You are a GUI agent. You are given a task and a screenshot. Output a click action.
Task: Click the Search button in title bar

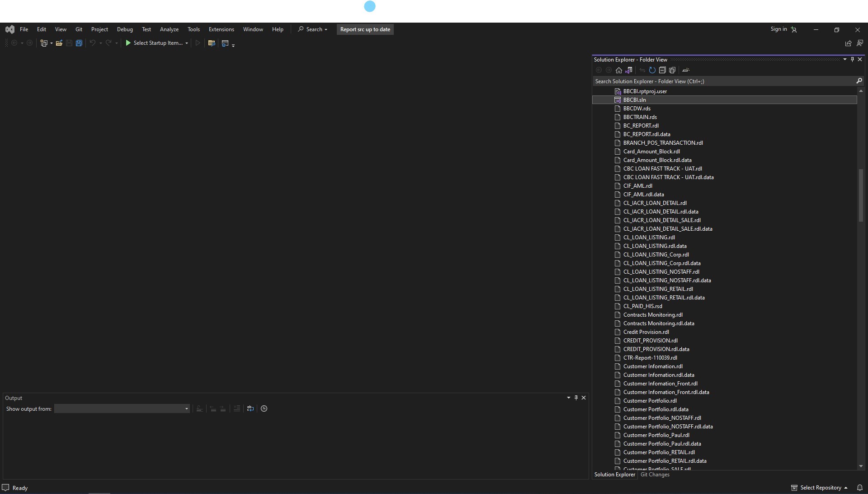312,29
